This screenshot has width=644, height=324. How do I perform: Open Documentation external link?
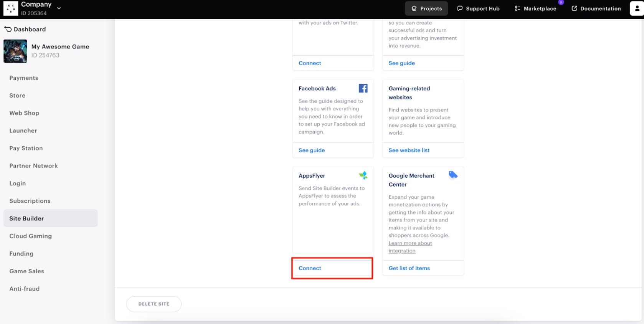(596, 8)
